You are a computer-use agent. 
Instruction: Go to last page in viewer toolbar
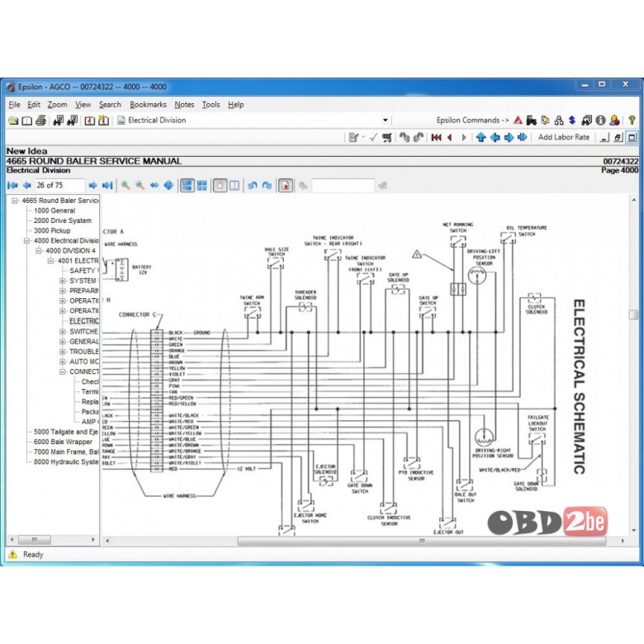[107, 186]
